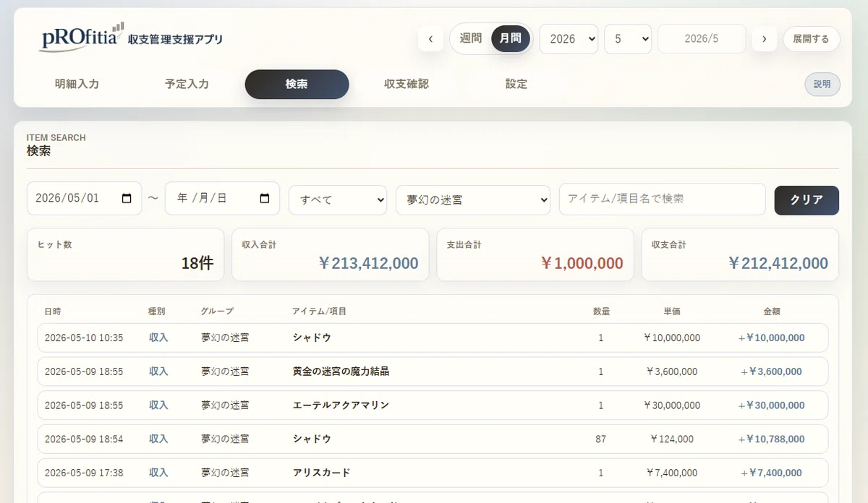Open the 設定 tab

[516, 84]
